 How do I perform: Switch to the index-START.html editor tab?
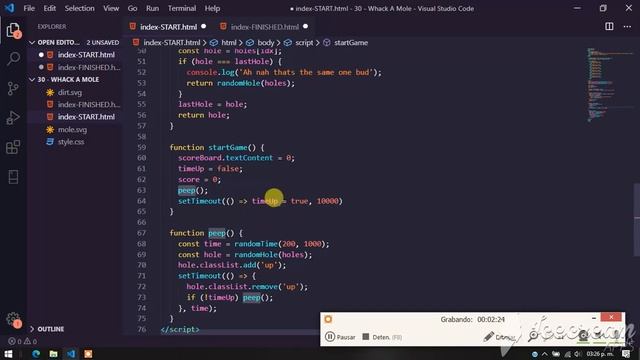(x=168, y=27)
